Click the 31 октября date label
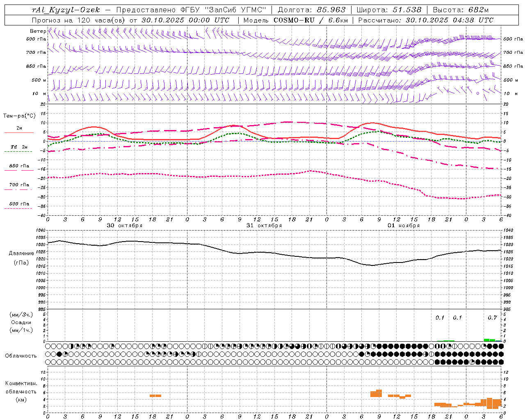 [x=264, y=226]
